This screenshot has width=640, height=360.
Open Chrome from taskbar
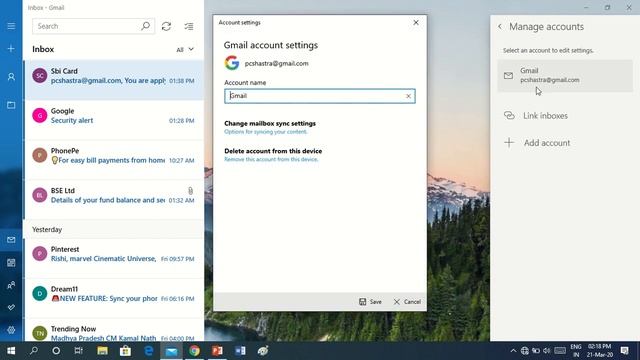coord(194,351)
